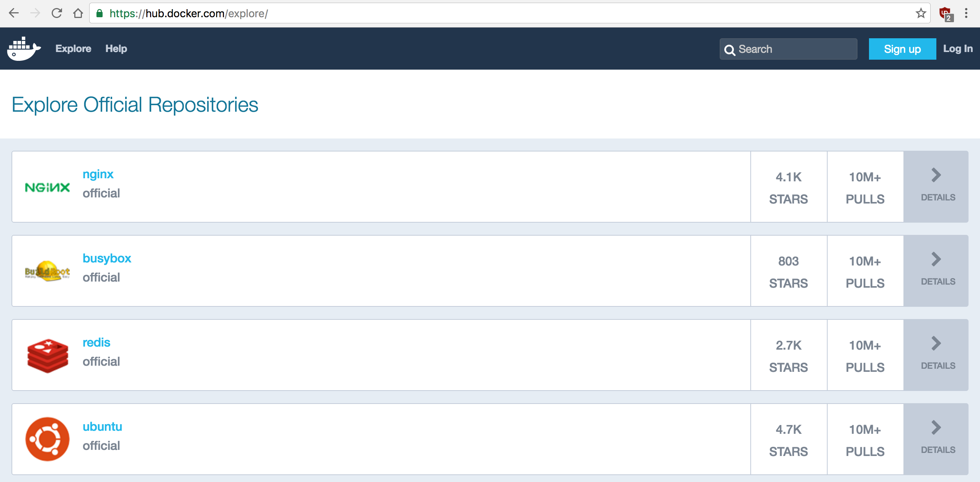Open the redis repository link
The width and height of the screenshot is (980, 482).
click(x=96, y=342)
